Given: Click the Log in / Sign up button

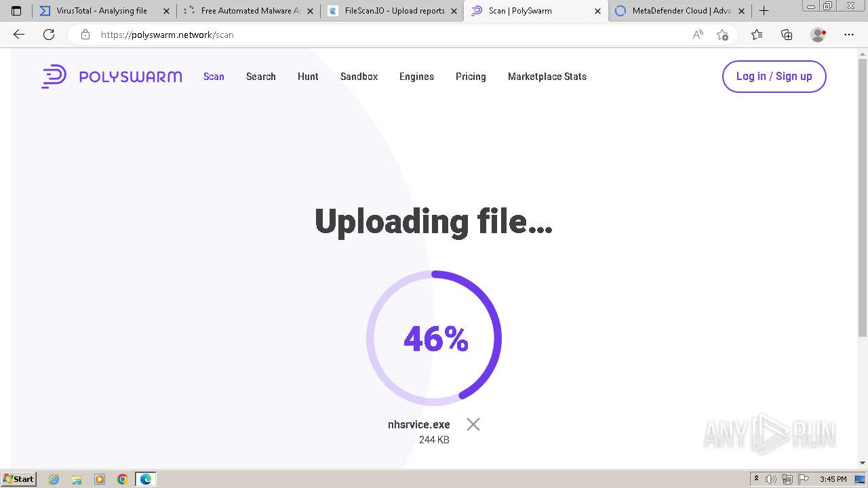Looking at the screenshot, I should (x=774, y=77).
